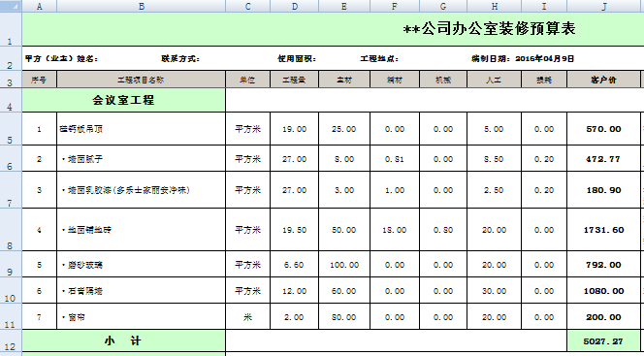The image size is (644, 356).
Task: Click customer price 1731.60
Action: 603,230
